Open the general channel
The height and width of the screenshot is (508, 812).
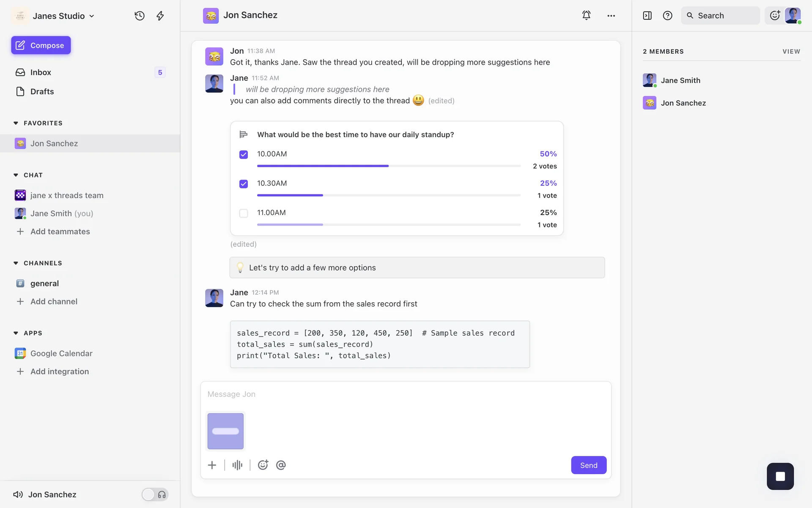[44, 283]
